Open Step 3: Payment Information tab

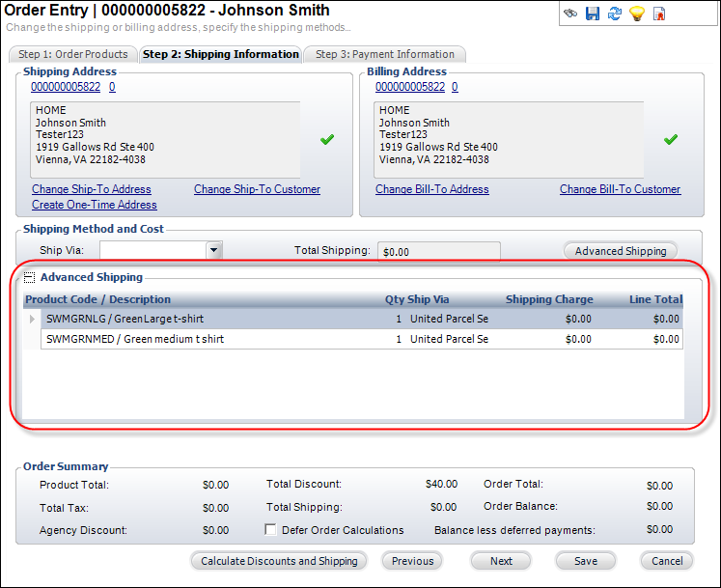tap(385, 55)
